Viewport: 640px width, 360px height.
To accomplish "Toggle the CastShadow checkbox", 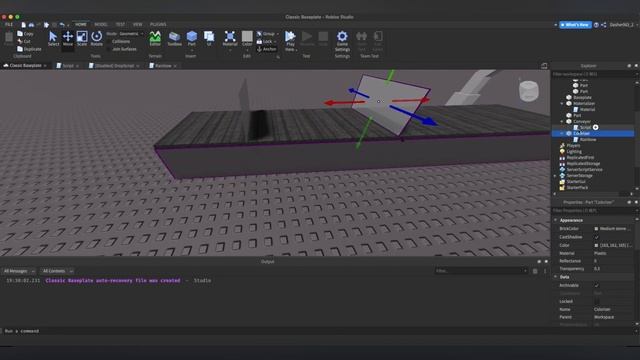I will pyautogui.click(x=597, y=237).
